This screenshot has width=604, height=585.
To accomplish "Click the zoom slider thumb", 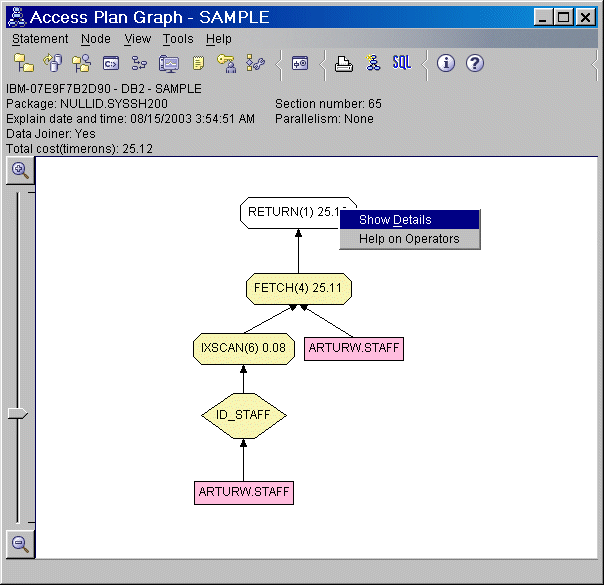I will tap(18, 413).
